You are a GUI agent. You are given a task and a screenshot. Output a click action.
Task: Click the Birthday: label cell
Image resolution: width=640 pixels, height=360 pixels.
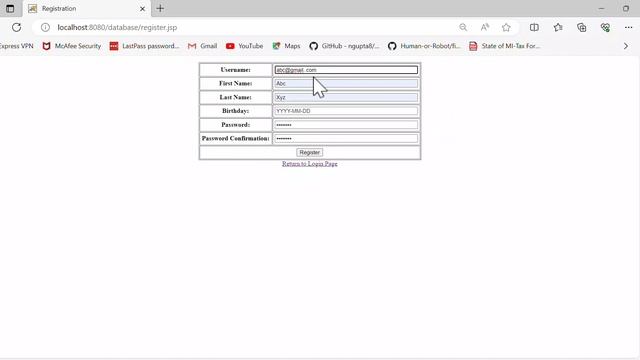pos(236,111)
